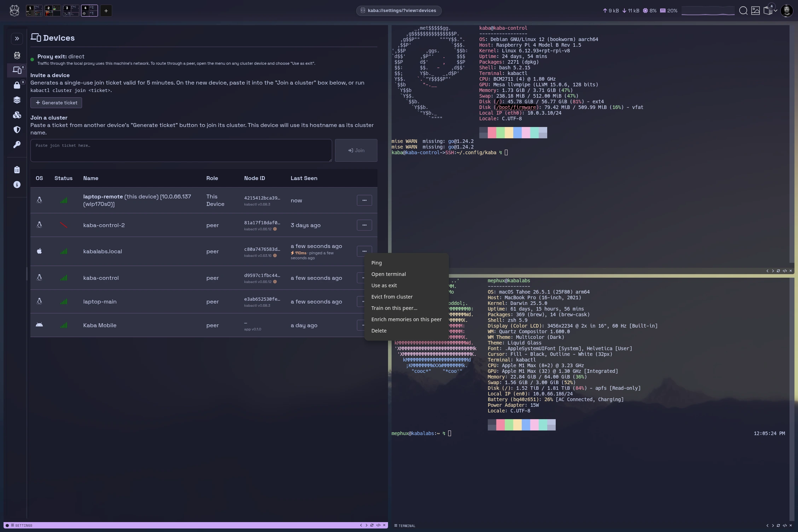Open actions menu for kabalabs.local row
Viewport: 798px width, 532px height.
[364, 251]
